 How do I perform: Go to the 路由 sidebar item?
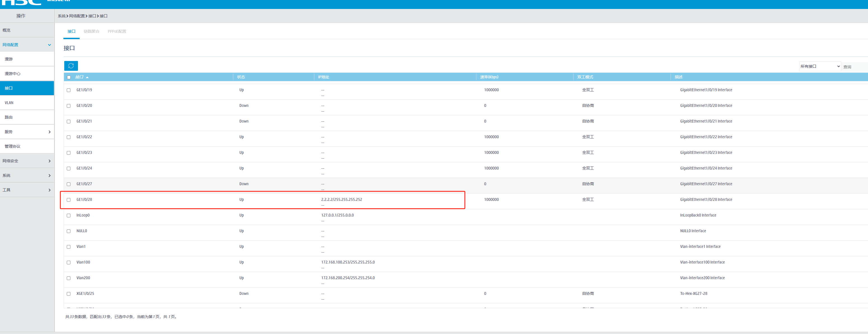[9, 117]
